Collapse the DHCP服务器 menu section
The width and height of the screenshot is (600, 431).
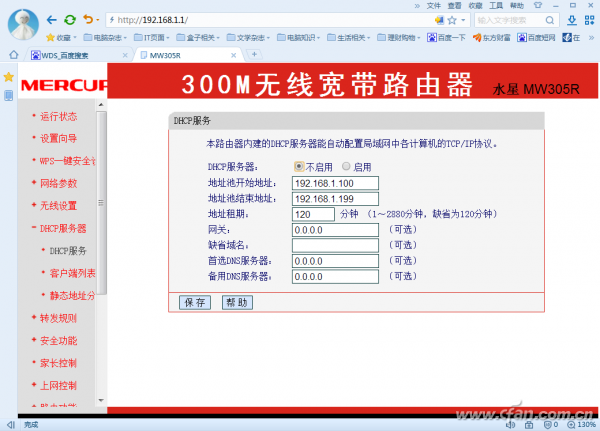63,229
